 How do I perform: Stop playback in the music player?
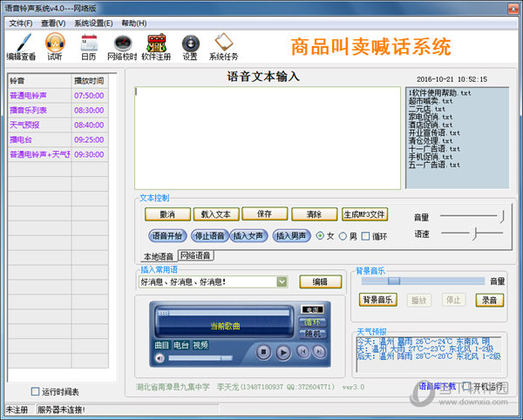point(263,352)
